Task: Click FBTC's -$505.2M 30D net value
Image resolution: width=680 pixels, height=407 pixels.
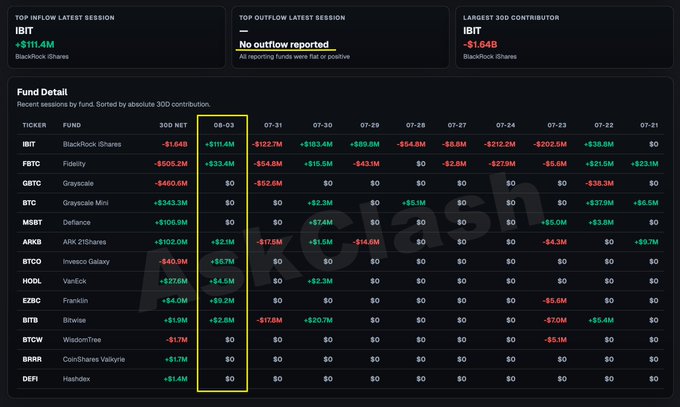Action: pyautogui.click(x=171, y=164)
